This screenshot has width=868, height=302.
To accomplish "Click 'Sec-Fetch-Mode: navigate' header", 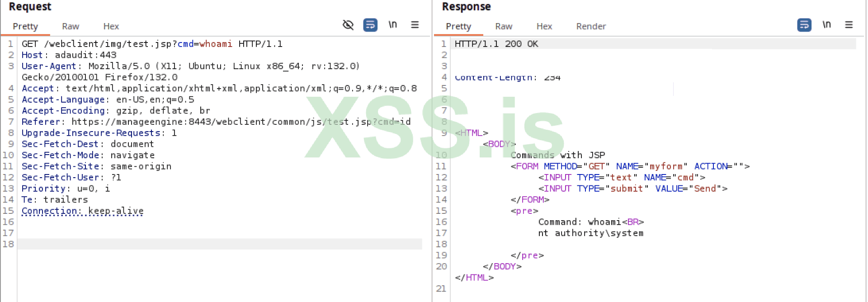I will [88, 155].
